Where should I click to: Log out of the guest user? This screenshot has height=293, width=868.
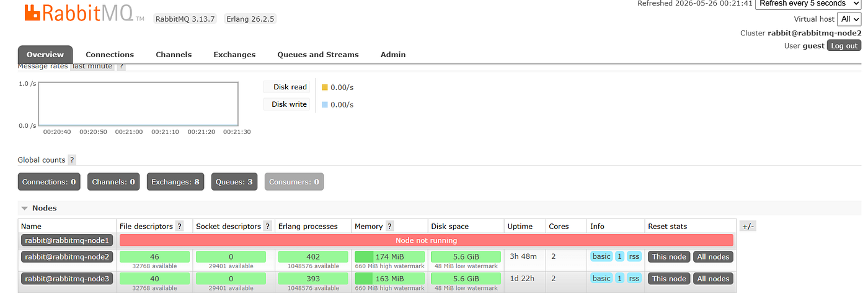[844, 45]
